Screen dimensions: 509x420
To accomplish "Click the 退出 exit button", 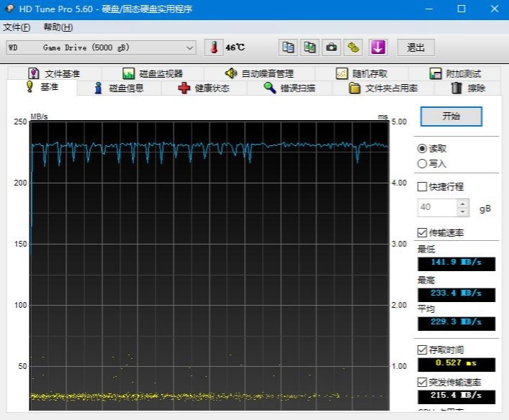I will tap(416, 47).
